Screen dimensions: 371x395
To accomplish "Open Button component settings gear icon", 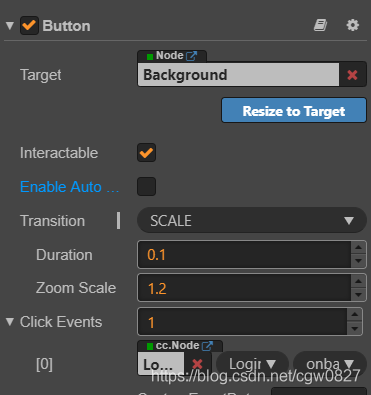I will click(x=353, y=25).
